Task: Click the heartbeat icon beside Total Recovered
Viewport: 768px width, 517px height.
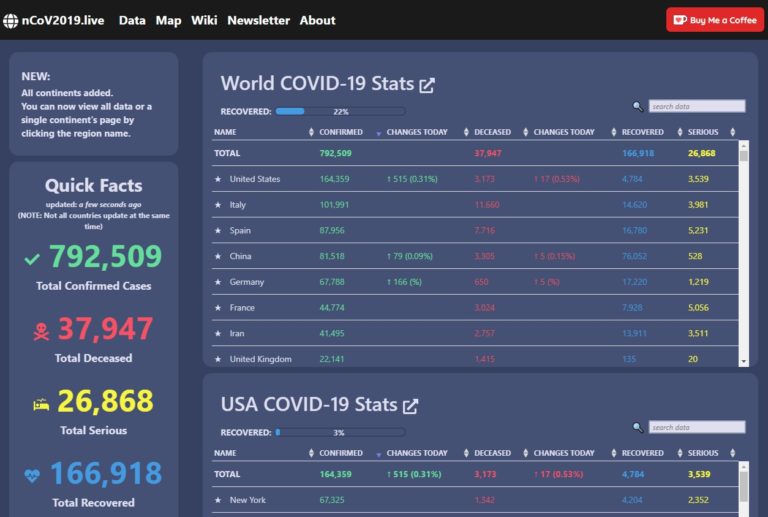Action: coord(33,475)
